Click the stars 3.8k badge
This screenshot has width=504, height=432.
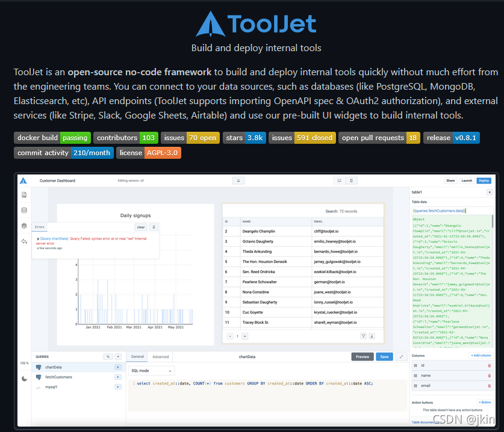pos(244,138)
